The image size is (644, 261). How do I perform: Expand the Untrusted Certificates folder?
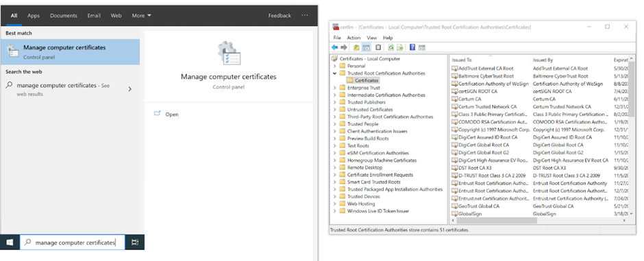click(x=334, y=110)
